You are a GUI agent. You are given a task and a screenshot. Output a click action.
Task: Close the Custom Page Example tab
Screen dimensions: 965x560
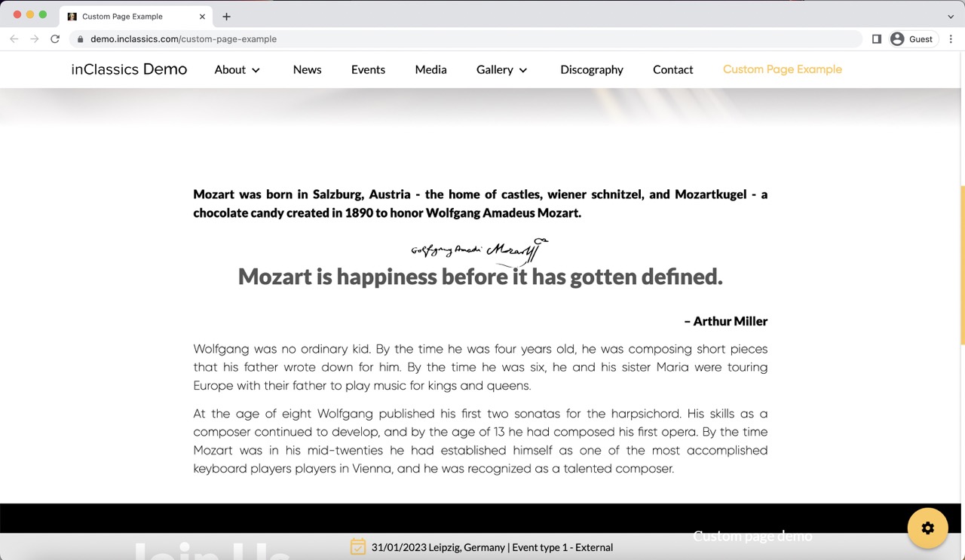(202, 17)
